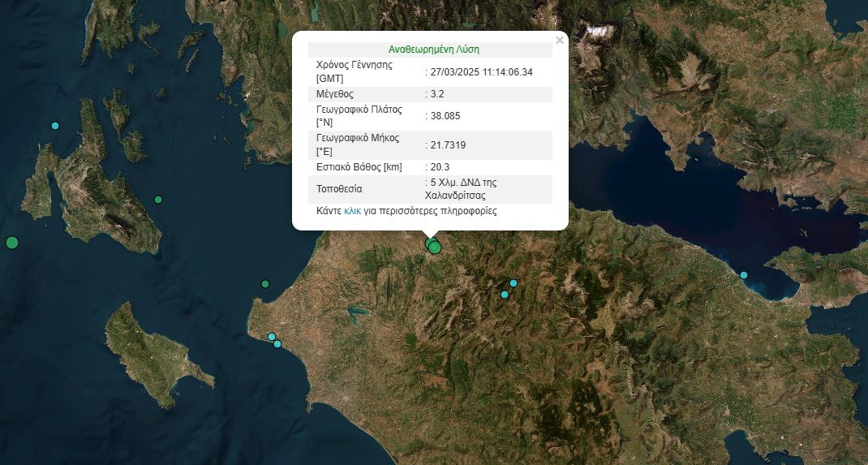The image size is (868, 465).
Task: Click the cyan marker northwest of Kefalonia
Action: [x=55, y=126]
